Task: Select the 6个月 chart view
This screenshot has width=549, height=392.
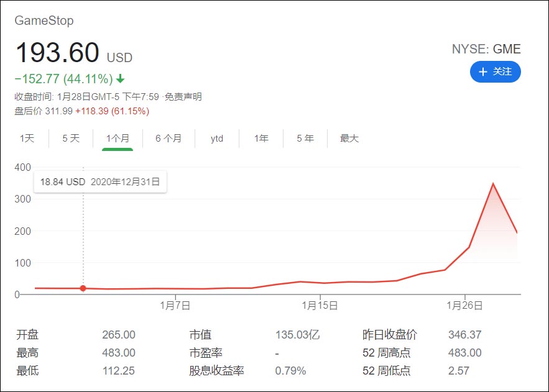Action: click(x=168, y=139)
